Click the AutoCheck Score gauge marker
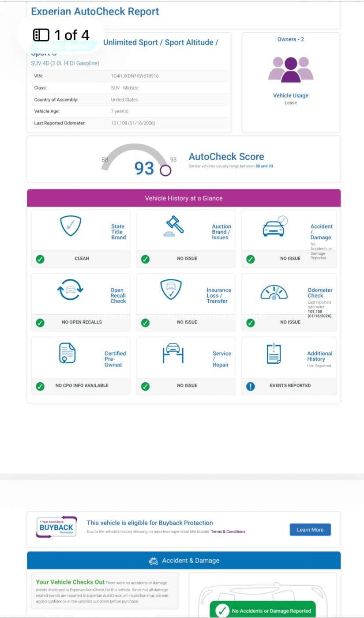 (165, 170)
